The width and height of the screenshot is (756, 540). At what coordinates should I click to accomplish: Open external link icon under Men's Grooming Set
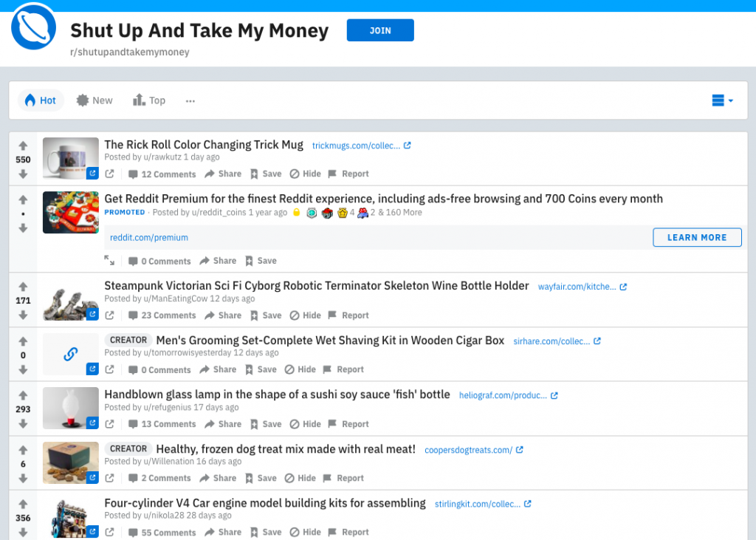pyautogui.click(x=109, y=369)
